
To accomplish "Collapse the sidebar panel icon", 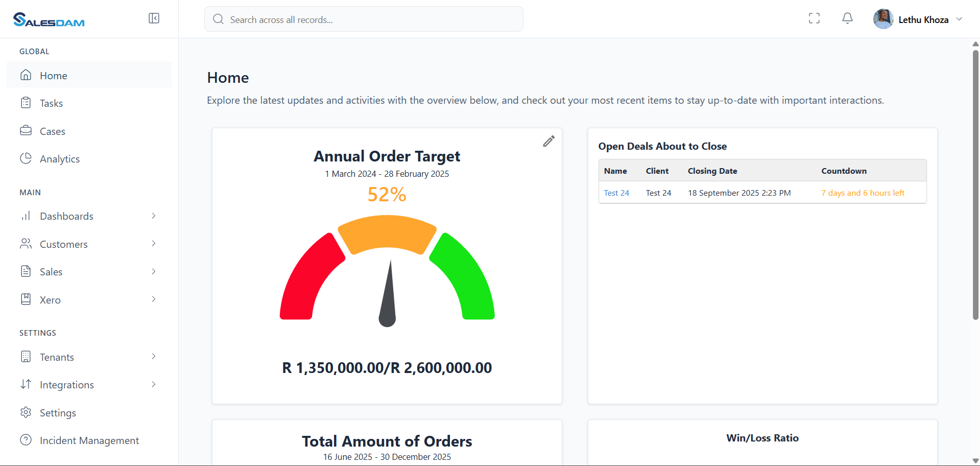I will tap(154, 18).
